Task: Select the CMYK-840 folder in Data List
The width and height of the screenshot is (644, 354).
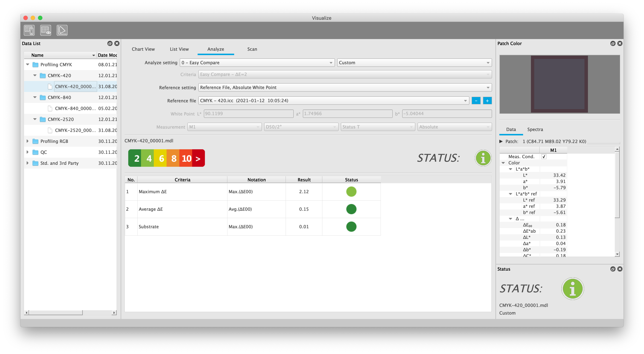Action: (x=58, y=97)
